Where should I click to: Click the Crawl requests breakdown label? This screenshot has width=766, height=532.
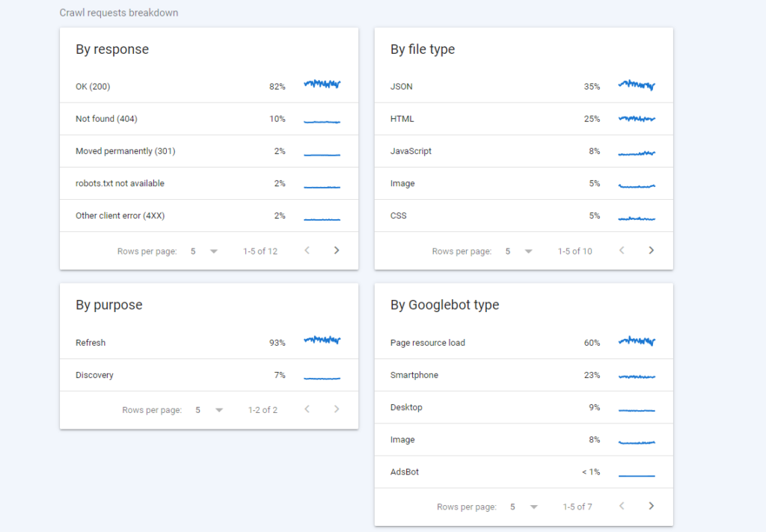coord(118,13)
